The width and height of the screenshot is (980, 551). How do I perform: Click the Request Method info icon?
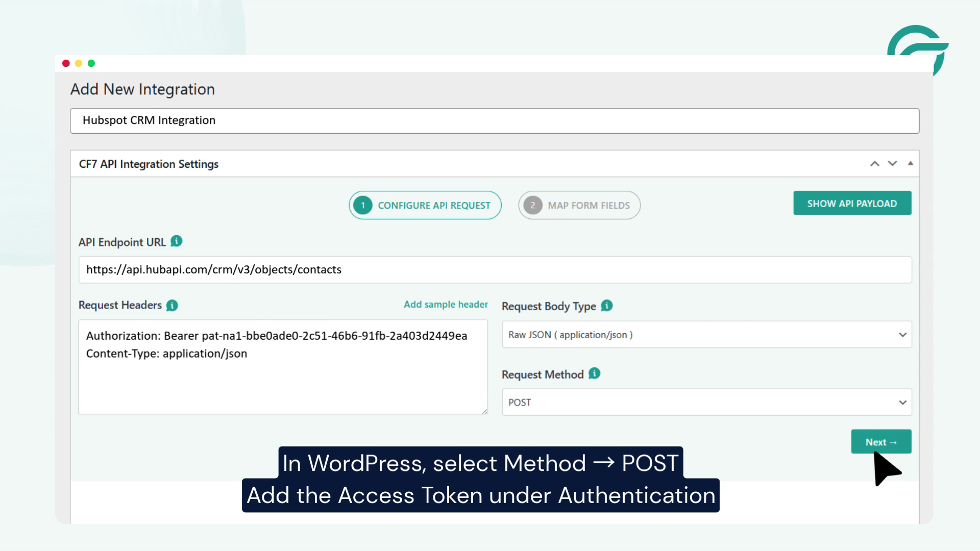point(594,373)
